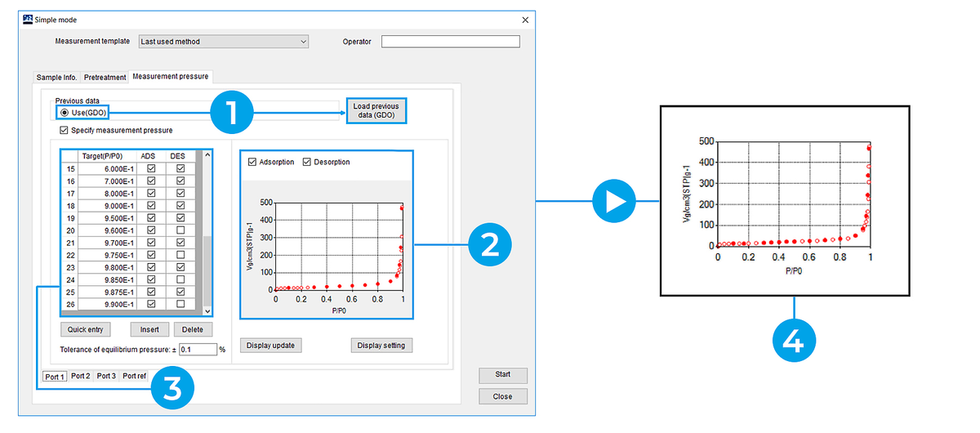Click the numbered callout circle 3

(171, 386)
